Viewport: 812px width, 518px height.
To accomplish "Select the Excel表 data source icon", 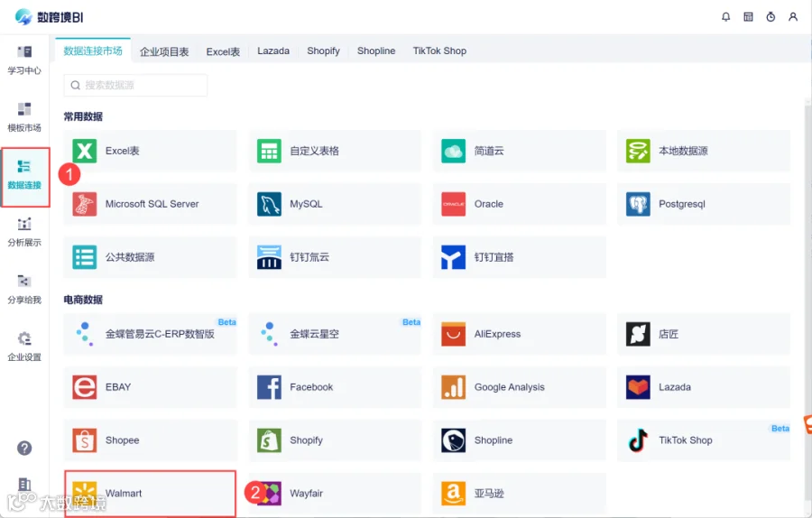I will coord(85,151).
